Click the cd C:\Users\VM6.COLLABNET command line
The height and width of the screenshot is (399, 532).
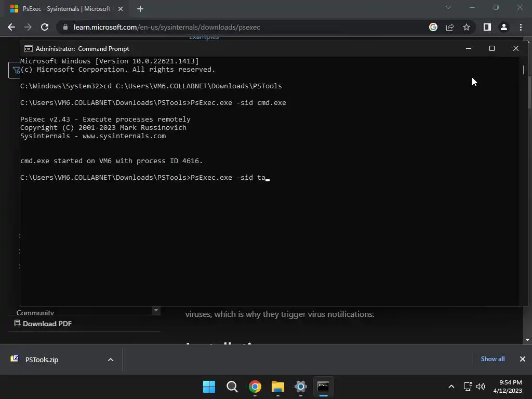(x=151, y=86)
